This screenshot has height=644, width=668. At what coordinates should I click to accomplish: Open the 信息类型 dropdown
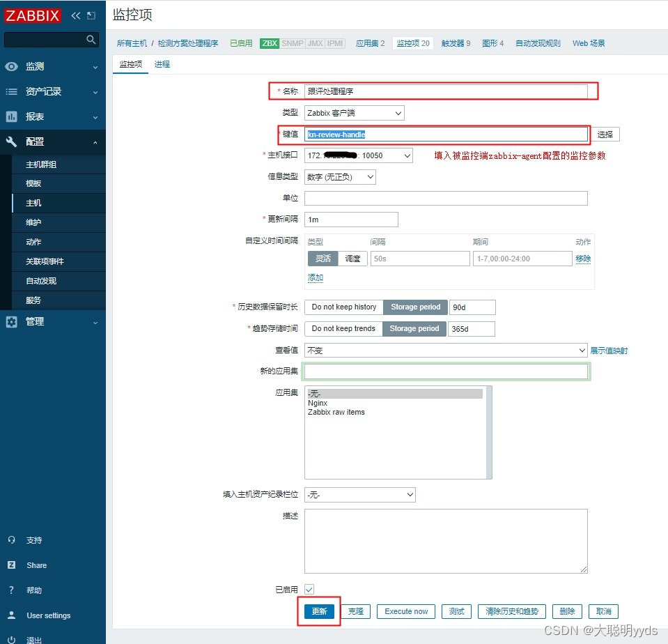click(340, 177)
